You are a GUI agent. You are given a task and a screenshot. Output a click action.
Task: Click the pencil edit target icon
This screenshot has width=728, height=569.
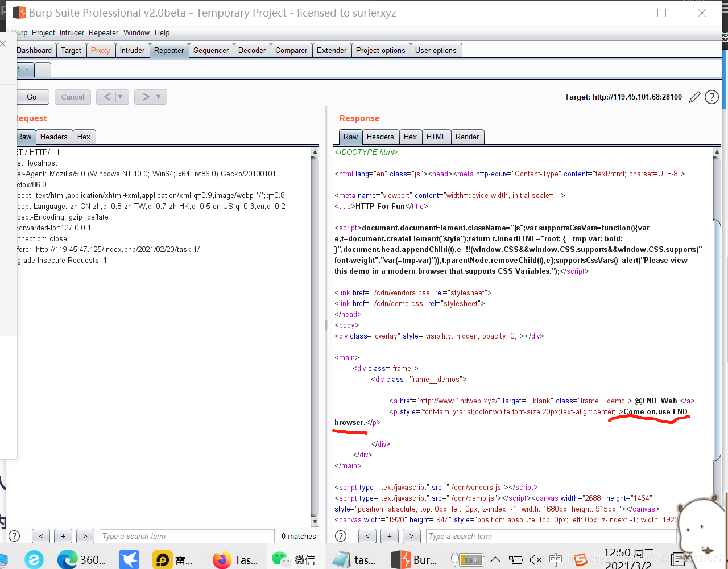pos(694,97)
